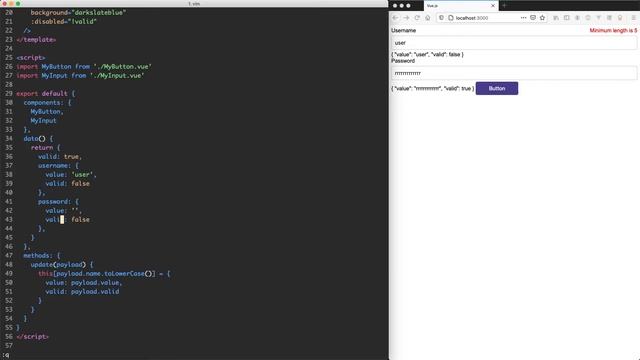This screenshot has width=640, height=360.
Task: Focus the Username input field
Action: [514, 43]
